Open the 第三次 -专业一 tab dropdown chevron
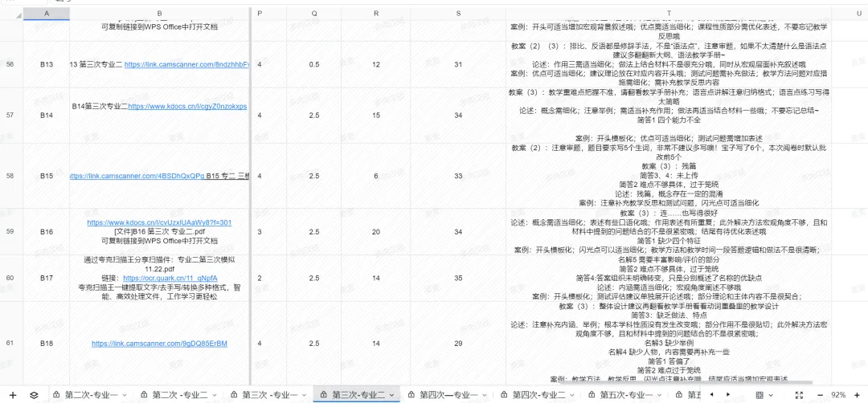868x403 pixels. [x=304, y=395]
